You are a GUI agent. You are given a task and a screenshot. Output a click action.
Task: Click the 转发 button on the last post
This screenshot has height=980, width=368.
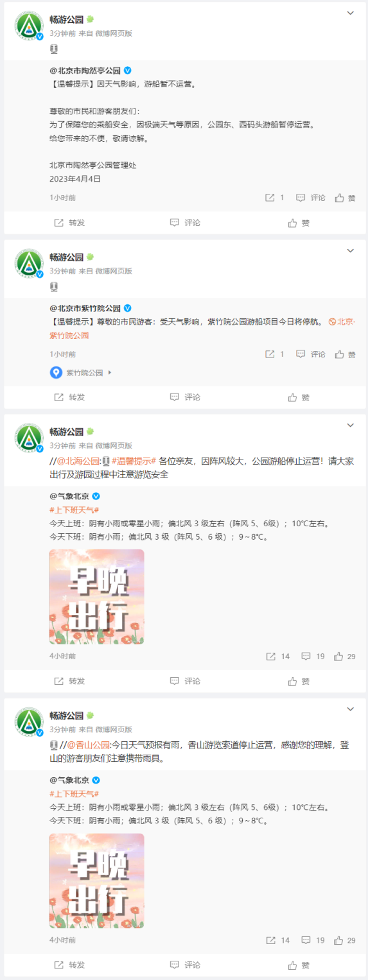click(x=69, y=965)
